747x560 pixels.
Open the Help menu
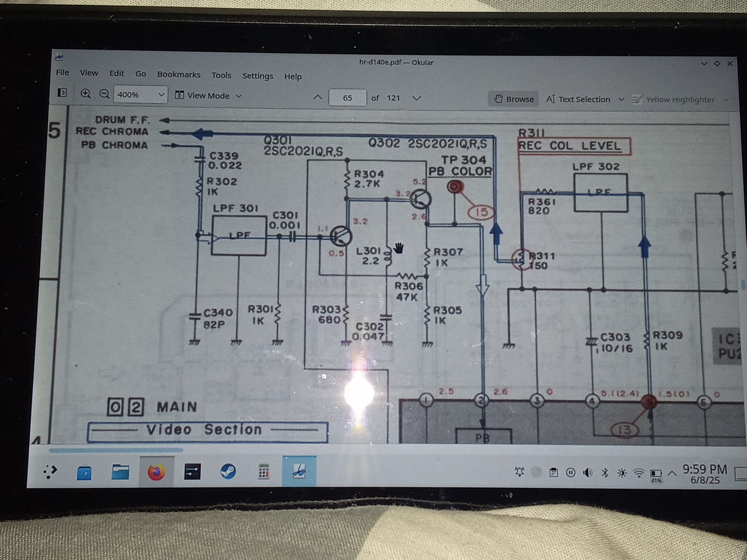[x=293, y=77]
